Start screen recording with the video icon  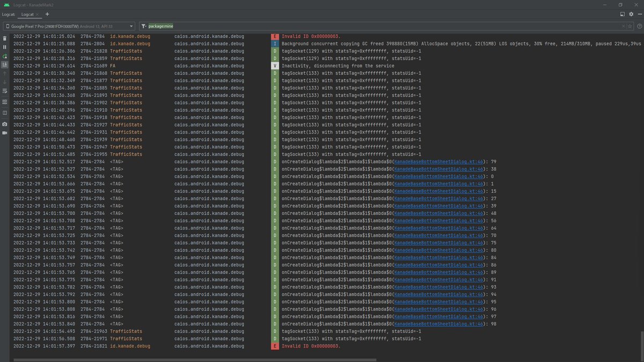(x=5, y=132)
